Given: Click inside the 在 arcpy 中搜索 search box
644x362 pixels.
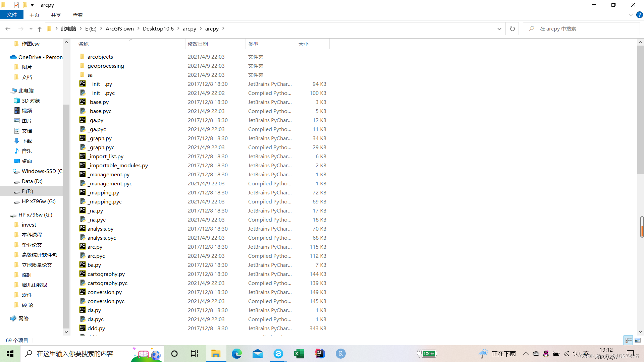Looking at the screenshot, I should 570,28.
